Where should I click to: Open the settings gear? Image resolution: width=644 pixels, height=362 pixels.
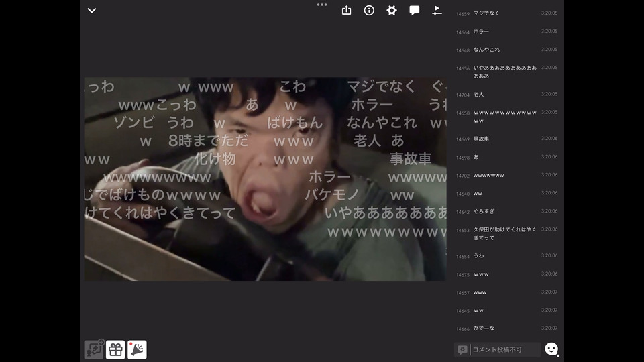[392, 10]
